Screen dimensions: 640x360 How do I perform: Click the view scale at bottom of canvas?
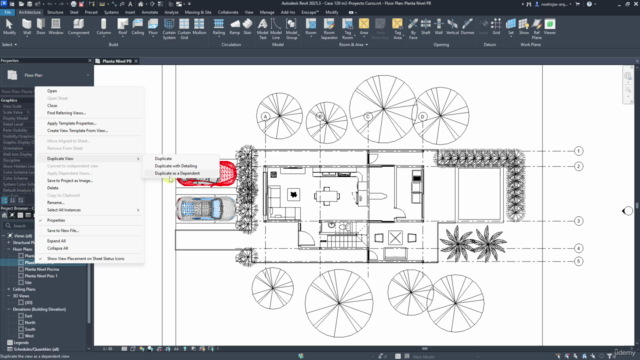click(107, 349)
